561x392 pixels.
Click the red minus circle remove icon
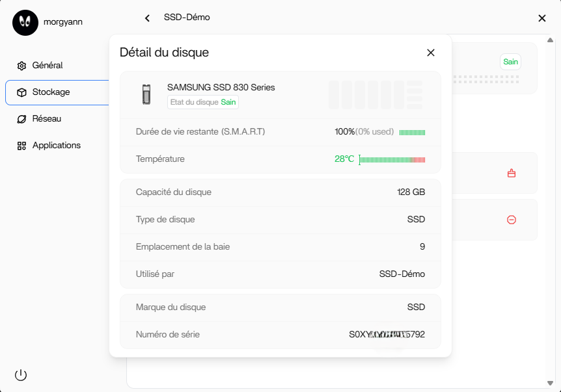(512, 220)
